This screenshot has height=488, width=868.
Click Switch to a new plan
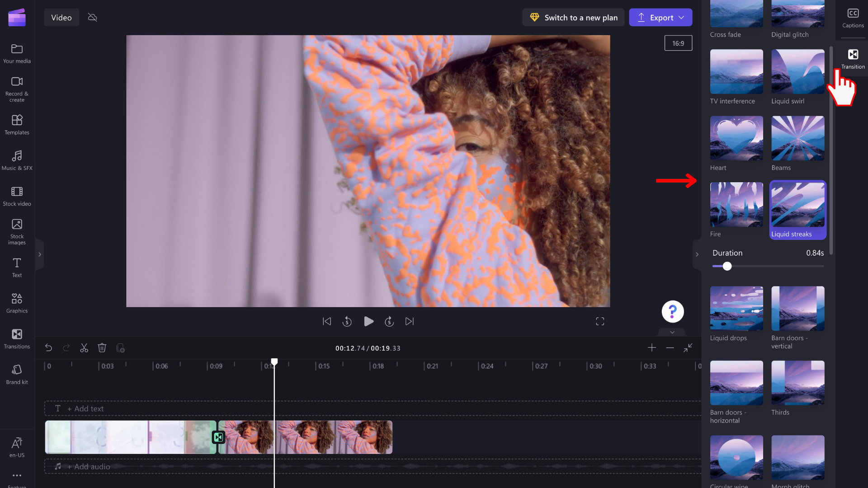click(574, 17)
